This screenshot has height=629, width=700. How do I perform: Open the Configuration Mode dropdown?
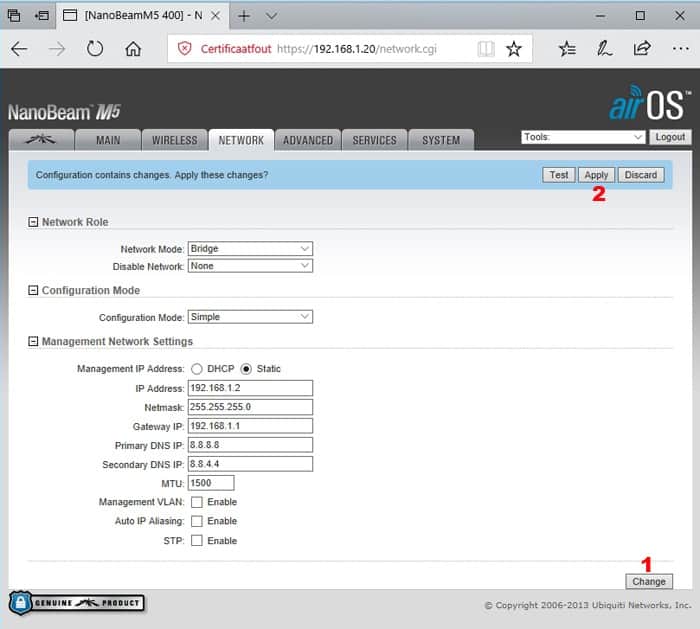point(250,317)
